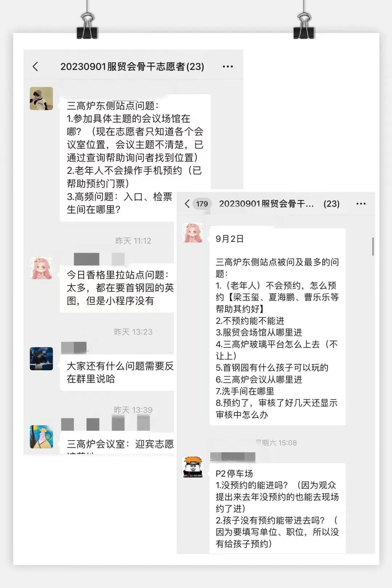Select the 今日香格里拉站点问题 message
392x588 pixels.
click(x=117, y=288)
